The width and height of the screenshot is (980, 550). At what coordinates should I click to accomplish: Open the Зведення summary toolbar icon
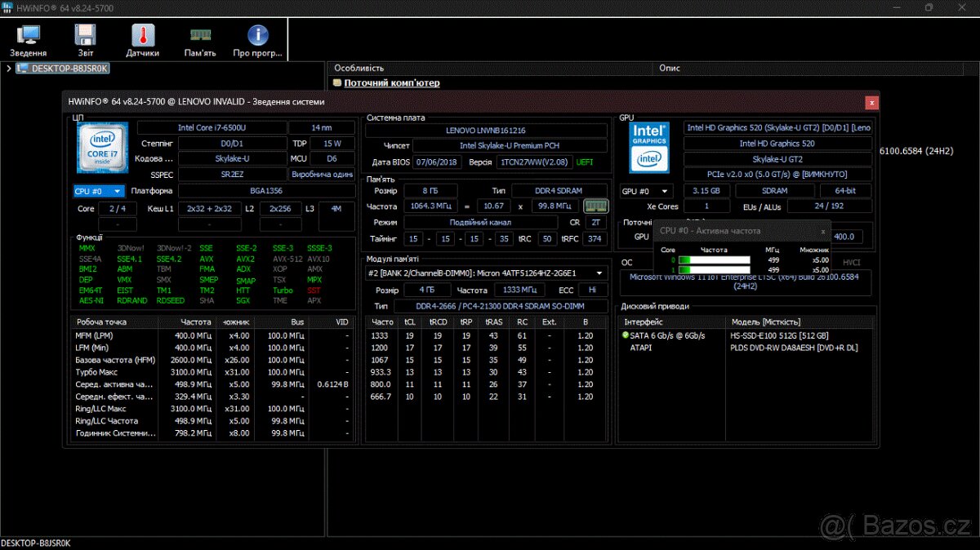pos(29,40)
